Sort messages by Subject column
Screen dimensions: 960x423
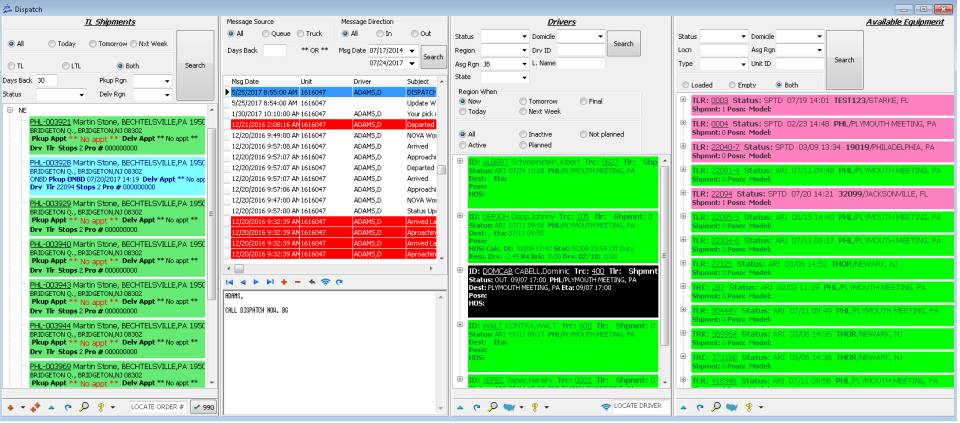420,81
